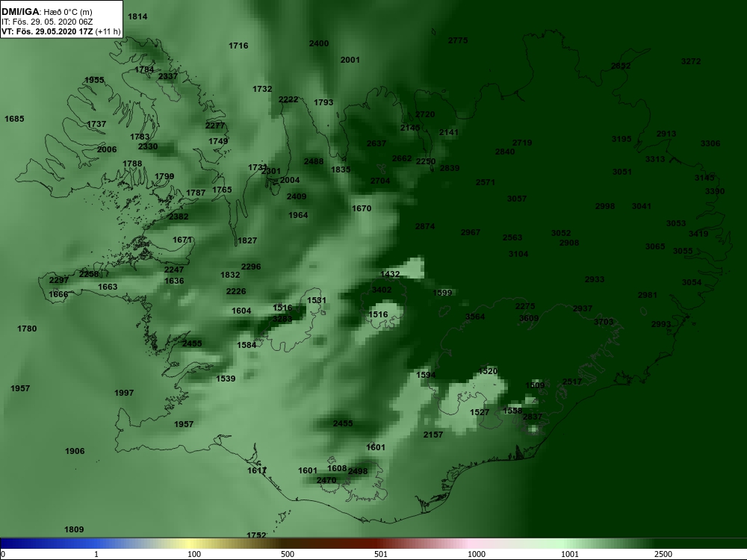Click the IT initial time line in legend

point(47,22)
